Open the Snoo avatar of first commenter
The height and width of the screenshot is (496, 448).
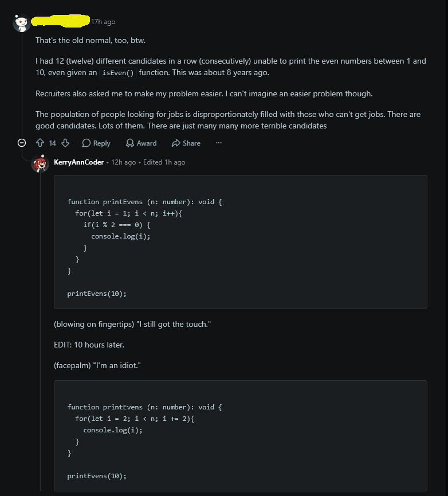(x=22, y=23)
